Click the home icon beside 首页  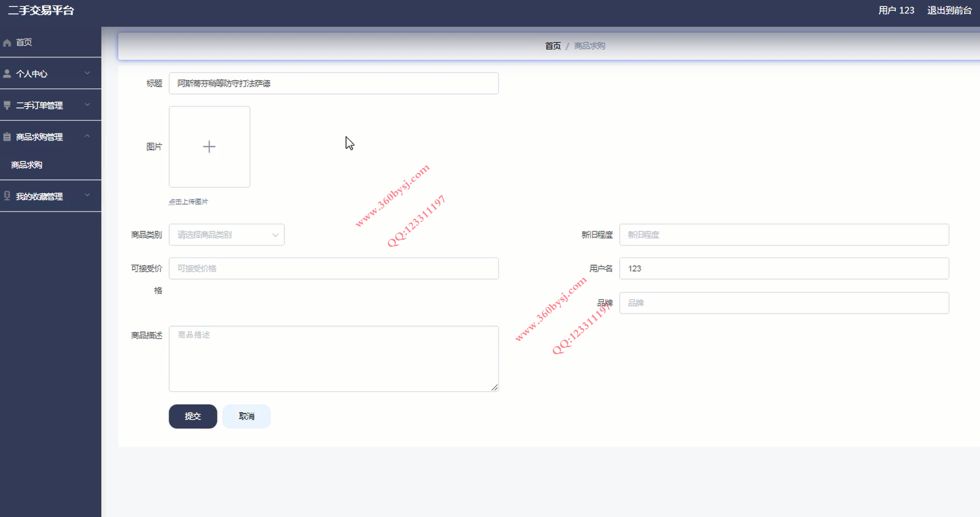coord(7,43)
